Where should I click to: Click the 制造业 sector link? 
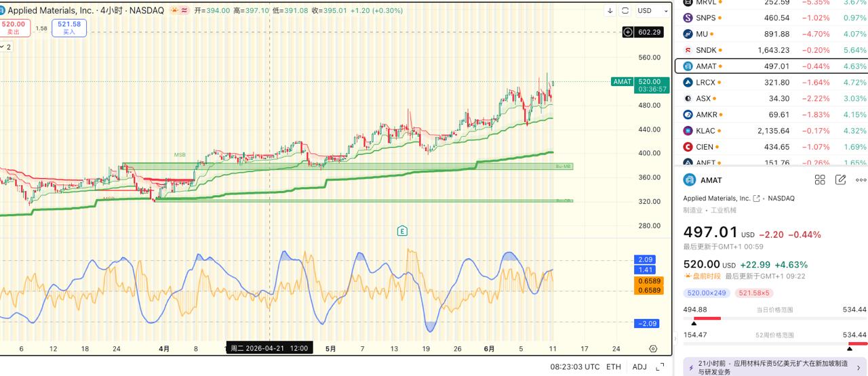[x=693, y=210]
